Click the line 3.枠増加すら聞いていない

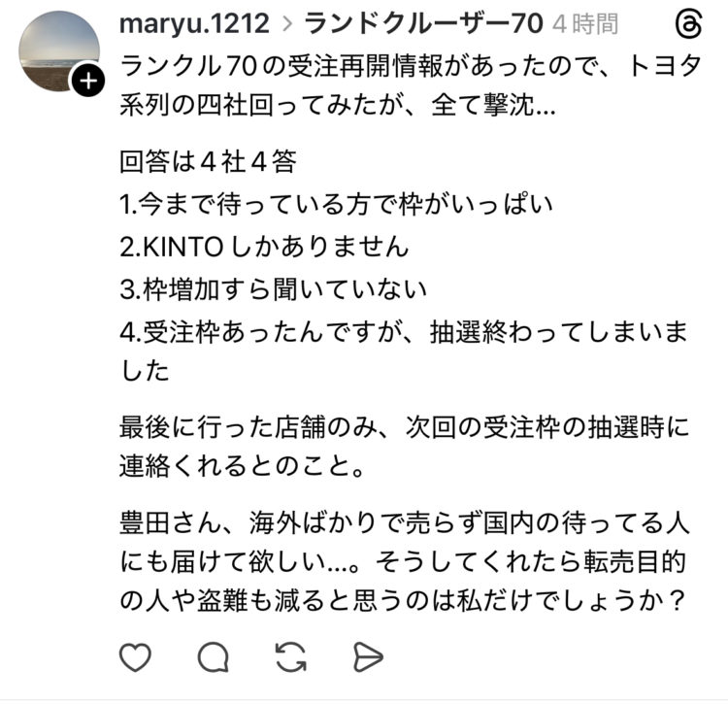(x=273, y=289)
